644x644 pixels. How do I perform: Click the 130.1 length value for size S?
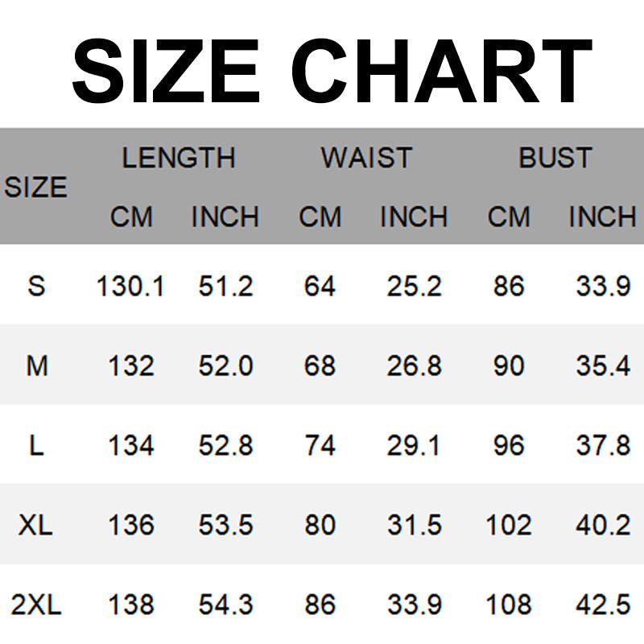(x=130, y=286)
